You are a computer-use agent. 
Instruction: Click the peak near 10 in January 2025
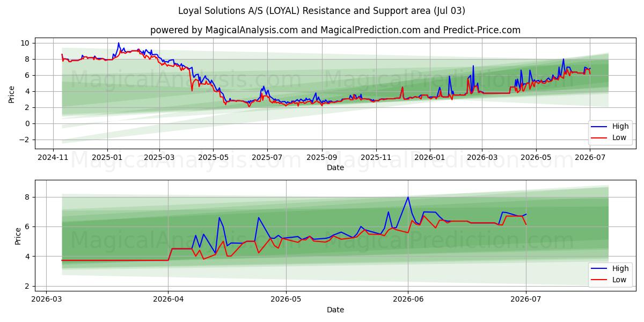[x=119, y=43]
